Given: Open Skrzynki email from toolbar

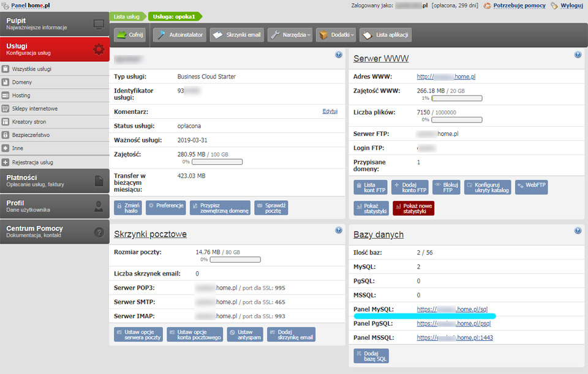Looking at the screenshot, I should pyautogui.click(x=237, y=35).
